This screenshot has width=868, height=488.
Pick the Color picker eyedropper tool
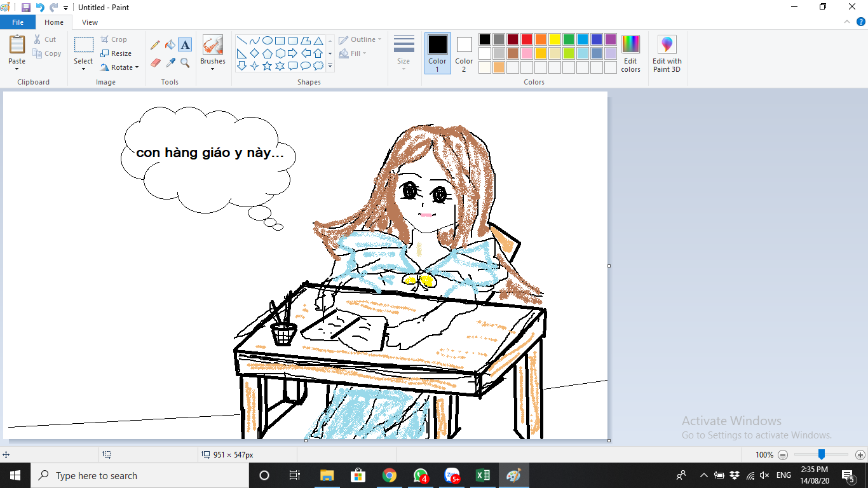point(170,63)
